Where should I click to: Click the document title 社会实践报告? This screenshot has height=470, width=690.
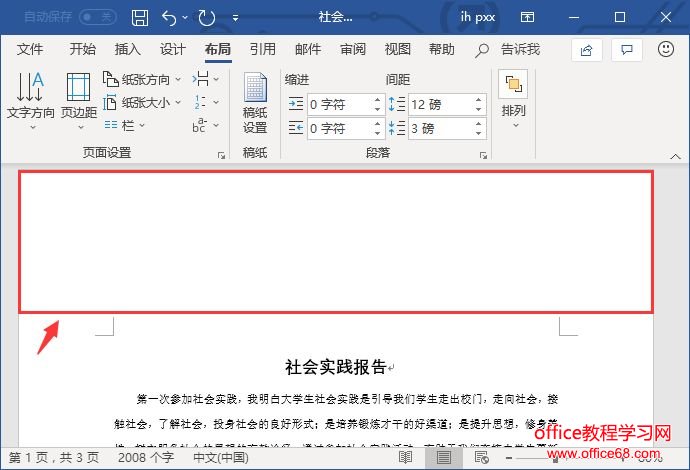336,367
